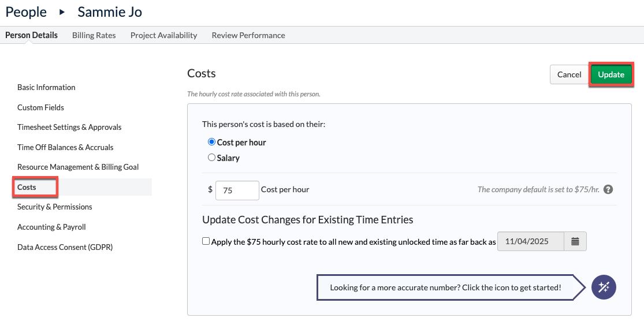
Task: Open the calendar date picker icon
Action: (575, 241)
